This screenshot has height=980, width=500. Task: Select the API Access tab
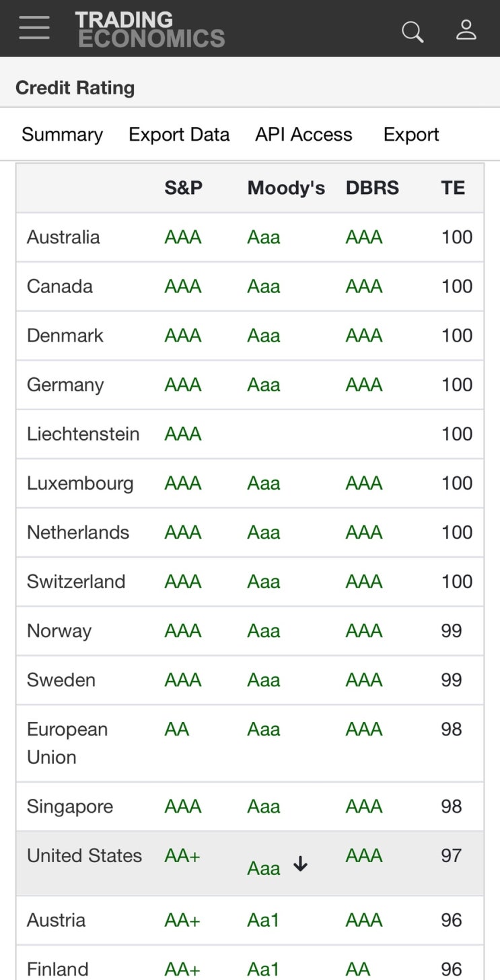pyautogui.click(x=303, y=135)
